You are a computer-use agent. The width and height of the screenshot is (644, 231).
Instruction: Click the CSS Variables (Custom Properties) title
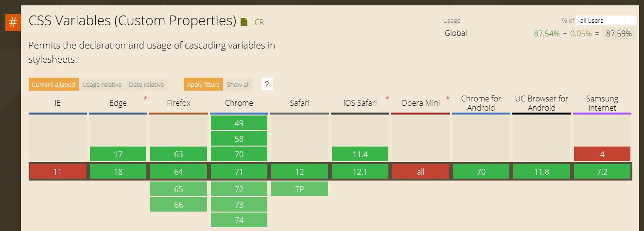click(133, 21)
